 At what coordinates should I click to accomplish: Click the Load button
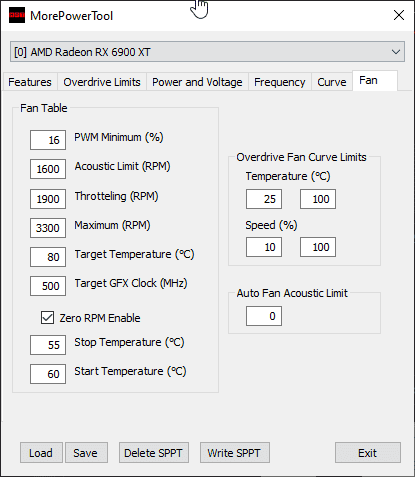click(x=41, y=453)
